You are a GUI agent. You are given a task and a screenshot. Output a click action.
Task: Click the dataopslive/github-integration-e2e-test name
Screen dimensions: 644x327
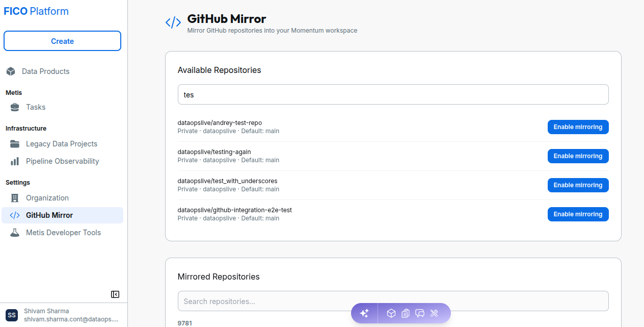234,210
